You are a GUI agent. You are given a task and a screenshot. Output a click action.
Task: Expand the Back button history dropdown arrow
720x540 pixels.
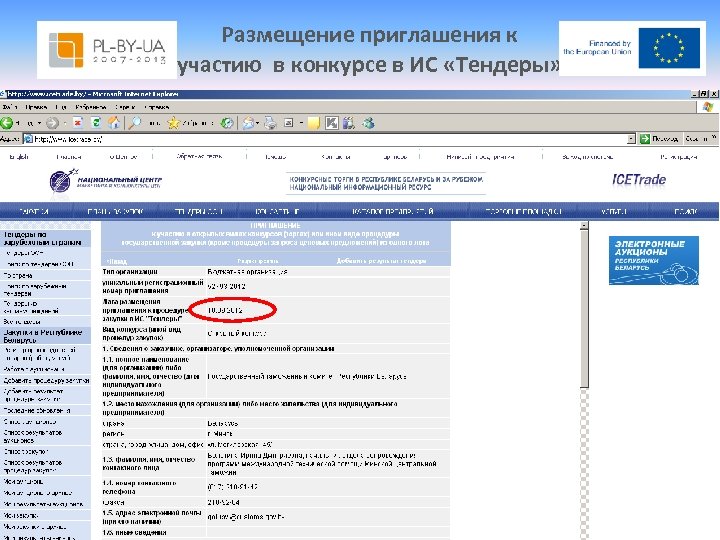point(39,124)
